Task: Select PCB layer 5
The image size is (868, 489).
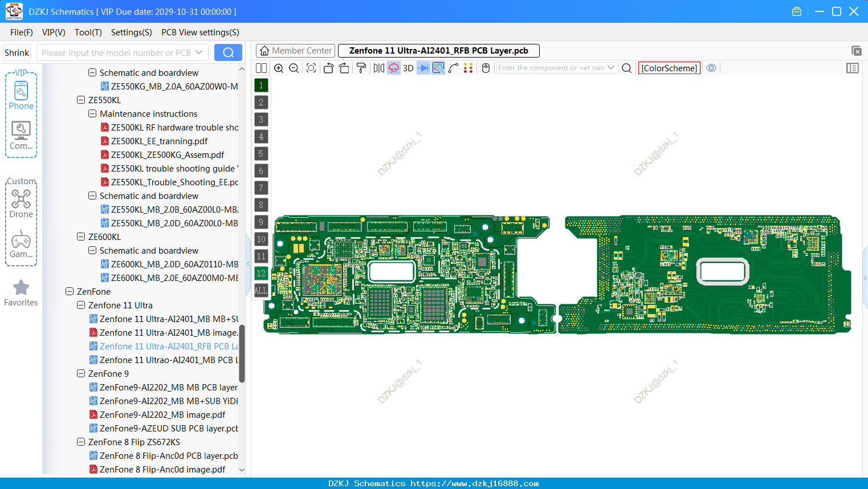Action: pos(261,154)
